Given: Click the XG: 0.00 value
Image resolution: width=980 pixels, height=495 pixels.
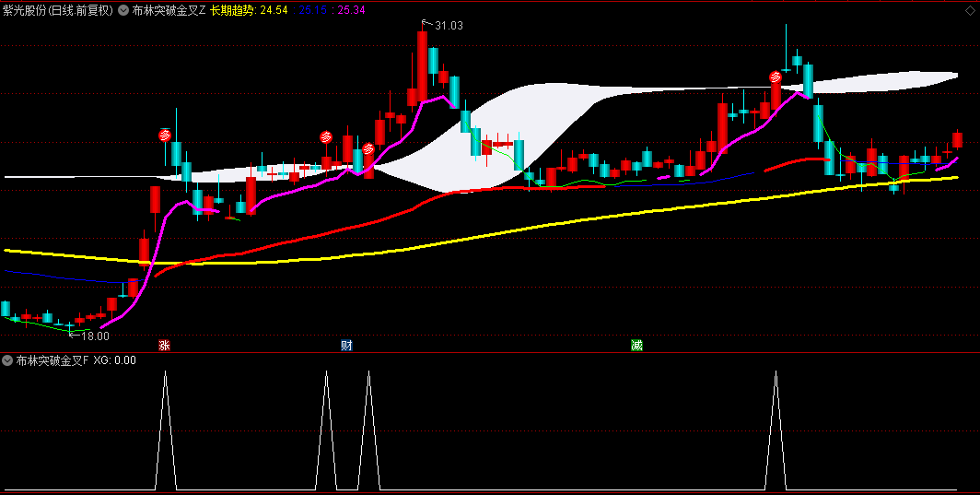Looking at the screenshot, I should tap(114, 359).
